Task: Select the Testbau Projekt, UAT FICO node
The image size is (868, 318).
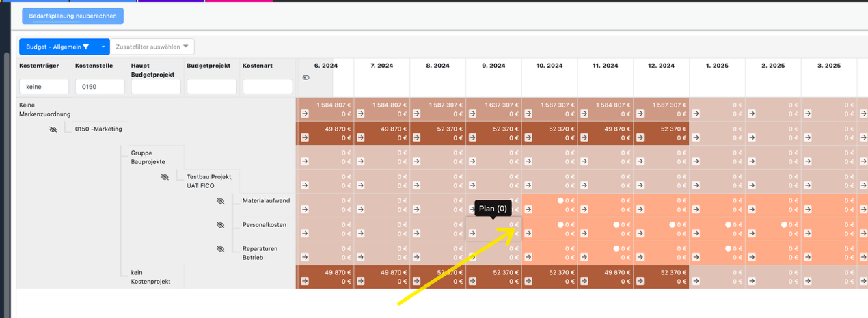Action: coord(210,181)
